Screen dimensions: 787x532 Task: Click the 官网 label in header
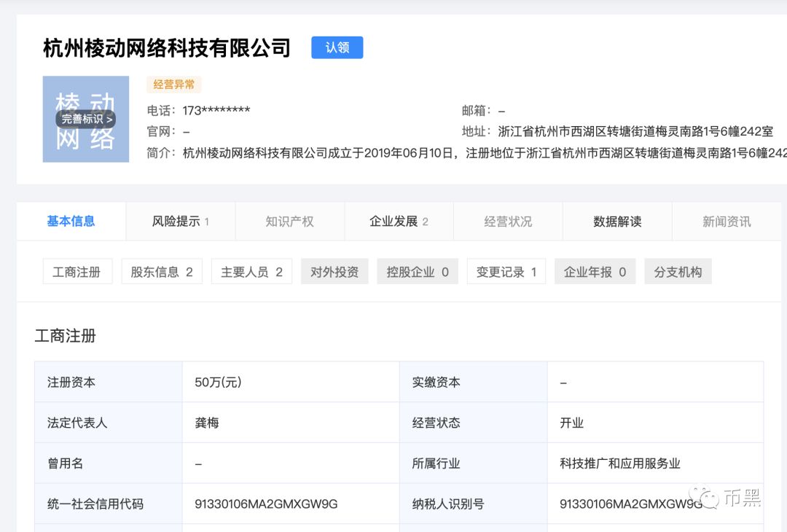click(160, 131)
